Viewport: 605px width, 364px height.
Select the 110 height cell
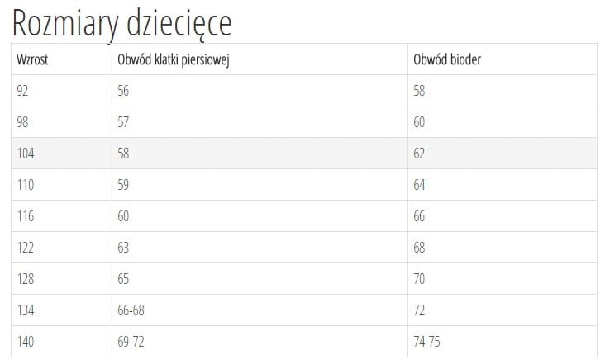point(26,185)
